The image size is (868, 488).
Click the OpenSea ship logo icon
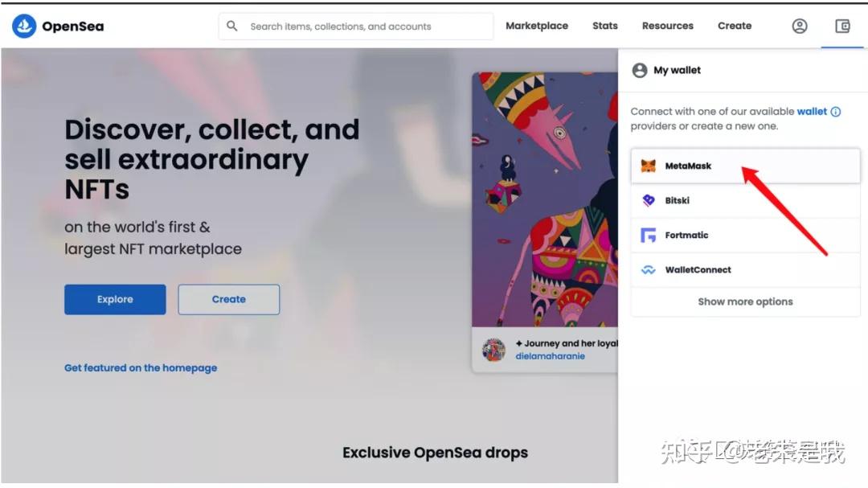click(x=24, y=26)
